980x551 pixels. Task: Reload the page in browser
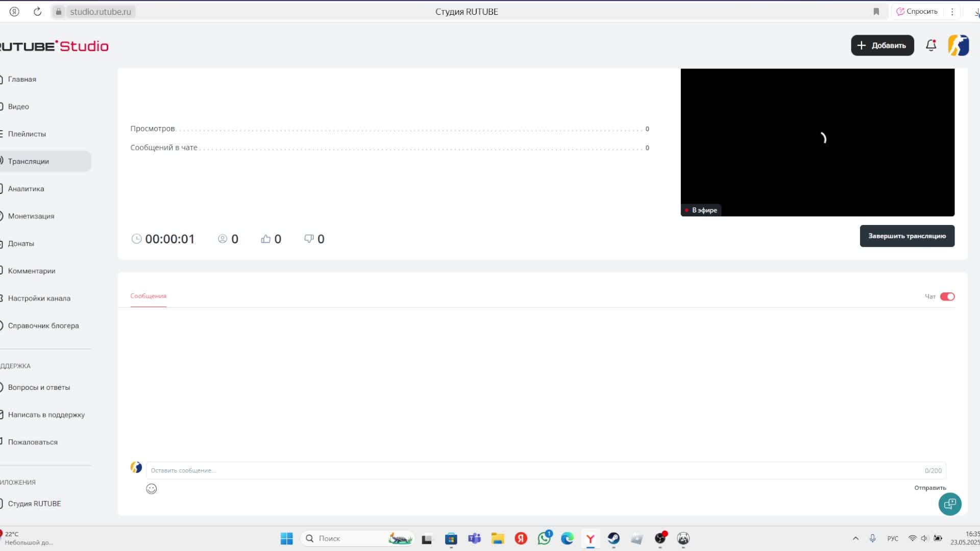pyautogui.click(x=37, y=11)
